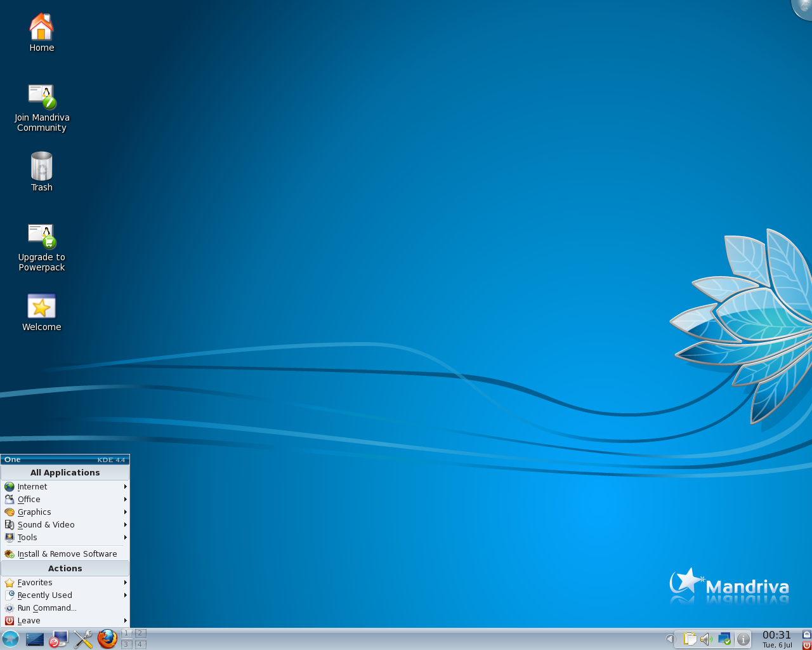Open Install & Remove Software
This screenshot has height=650, width=812.
[x=67, y=554]
